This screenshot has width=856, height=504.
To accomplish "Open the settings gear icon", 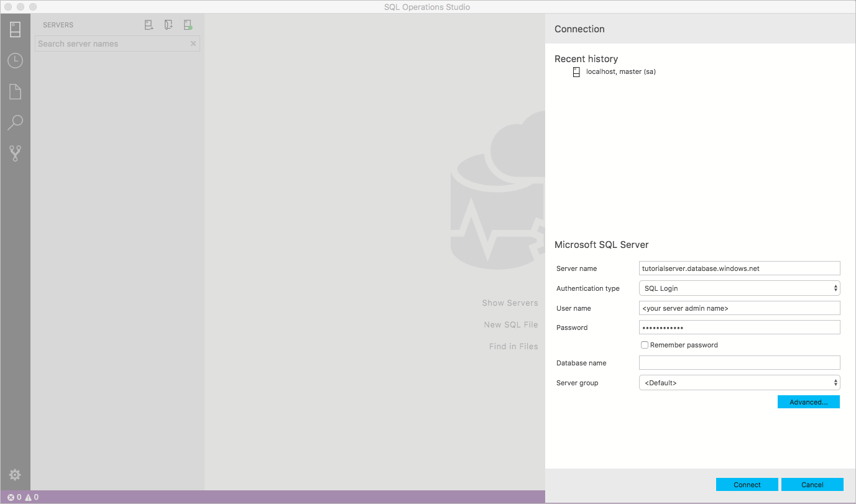I will (15, 475).
